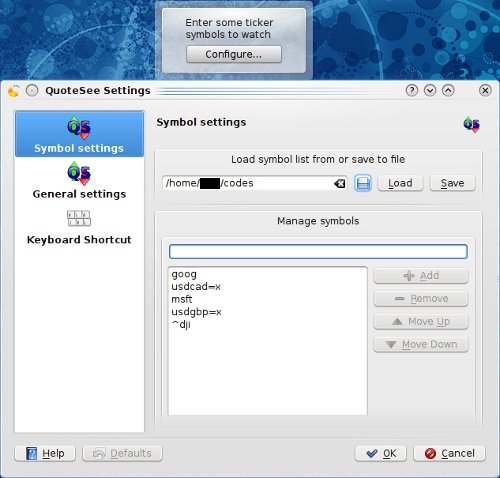Confirm settings with OK button

381,454
